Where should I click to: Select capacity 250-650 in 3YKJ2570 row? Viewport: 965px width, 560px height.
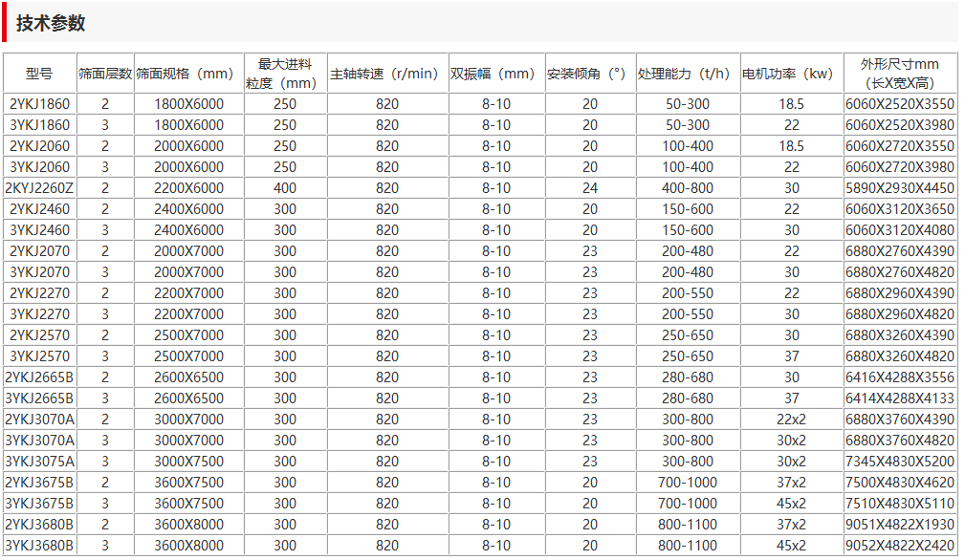688,355
